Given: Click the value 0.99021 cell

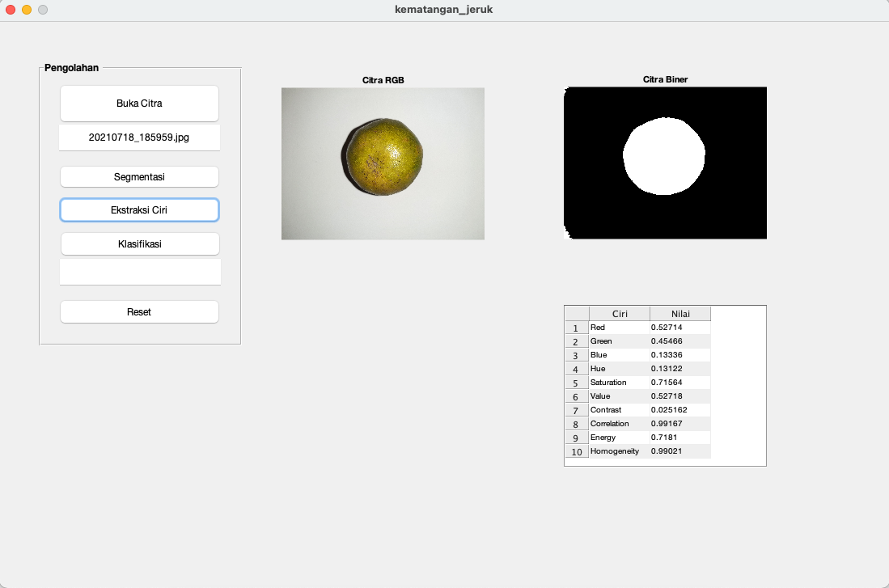Looking at the screenshot, I should coord(680,451).
